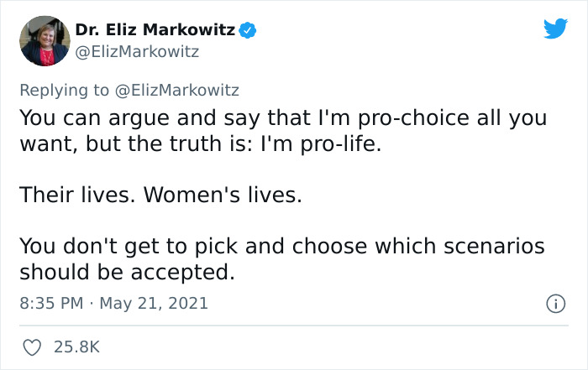The width and height of the screenshot is (588, 370).
Task: Open the tweet info circle icon
Action: tap(554, 302)
